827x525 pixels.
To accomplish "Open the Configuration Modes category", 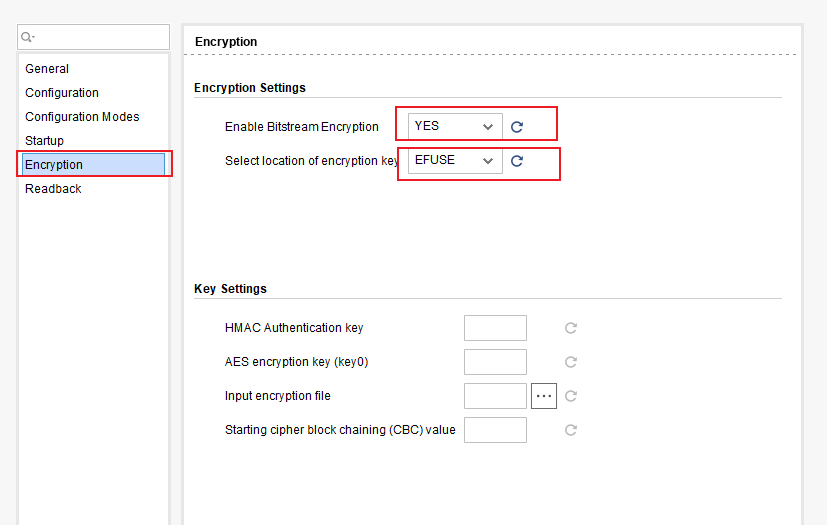I will click(82, 117).
